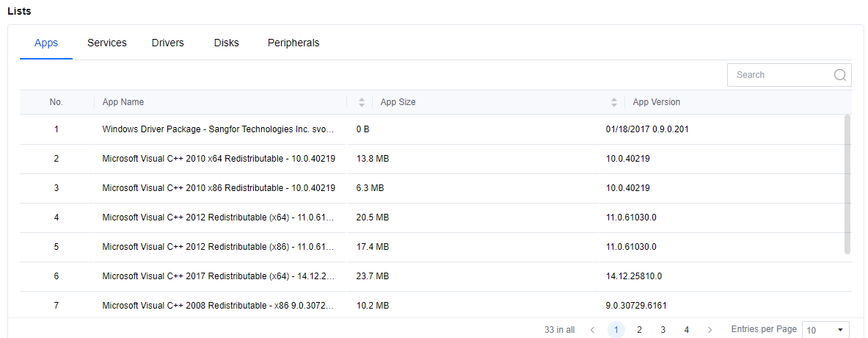Viewport: 868px width, 338px height.
Task: Select the Disks tab
Action: coord(226,43)
